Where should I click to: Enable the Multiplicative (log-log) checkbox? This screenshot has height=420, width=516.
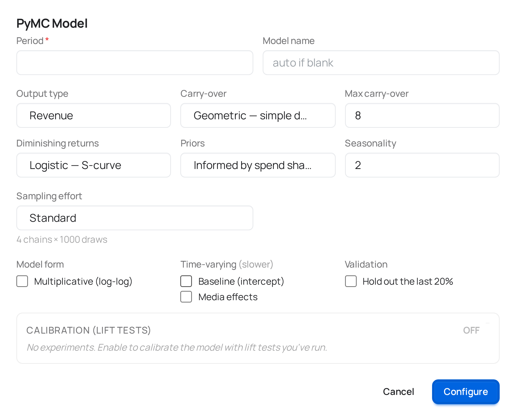pos(22,281)
